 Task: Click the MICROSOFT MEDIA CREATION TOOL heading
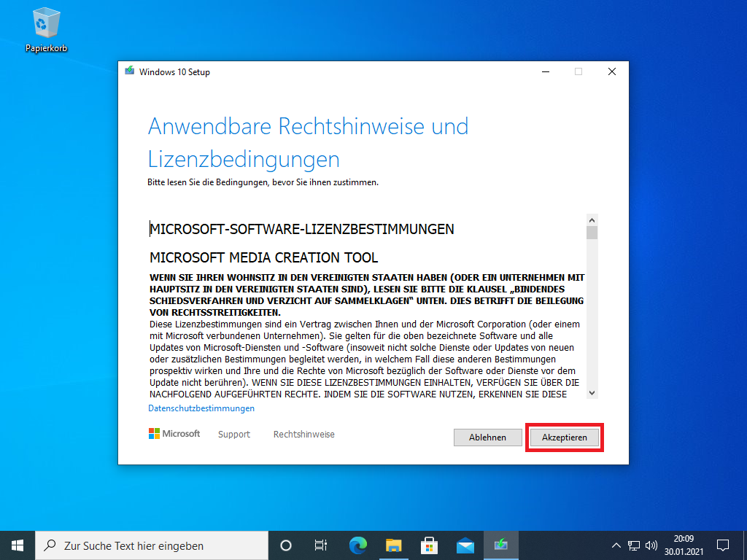coord(263,257)
